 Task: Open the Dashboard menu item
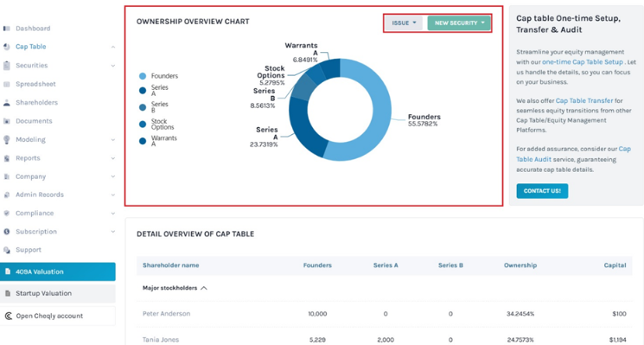(33, 29)
